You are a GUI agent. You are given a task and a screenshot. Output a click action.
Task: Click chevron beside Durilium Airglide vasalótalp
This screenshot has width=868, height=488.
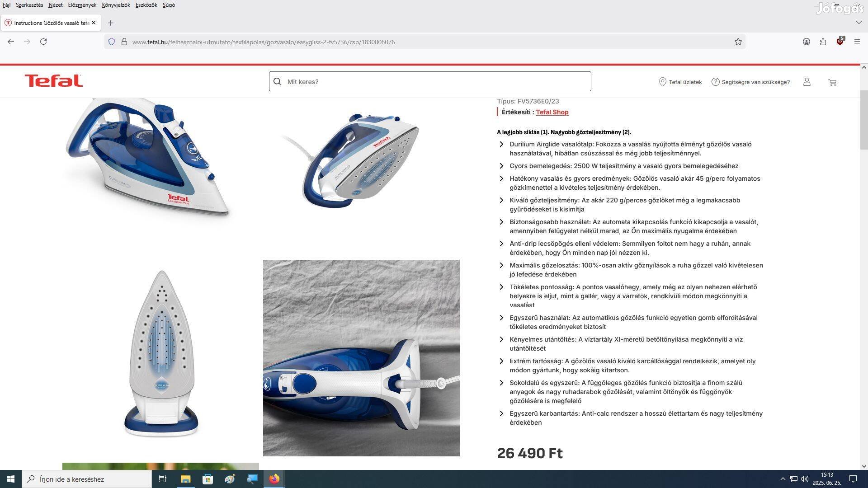click(501, 144)
